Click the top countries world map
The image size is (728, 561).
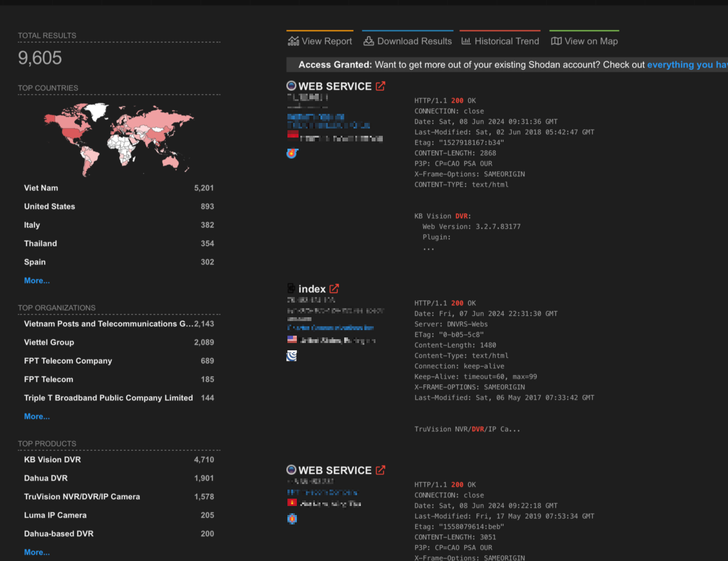pos(118,139)
